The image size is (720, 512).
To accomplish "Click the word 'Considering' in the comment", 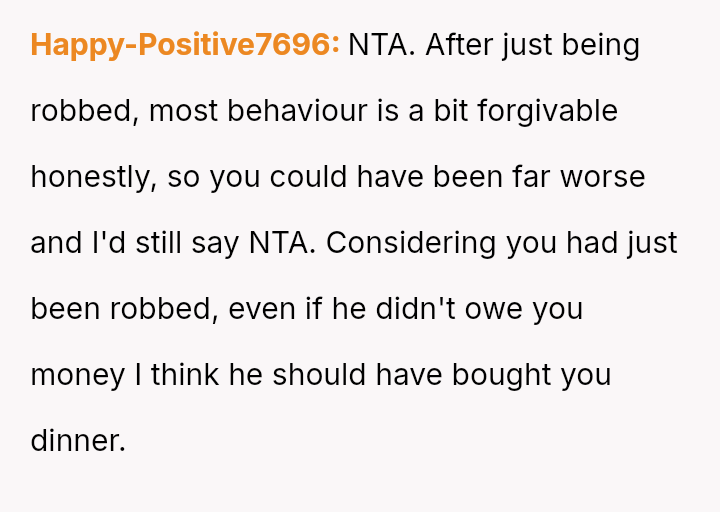I will 411,244.
